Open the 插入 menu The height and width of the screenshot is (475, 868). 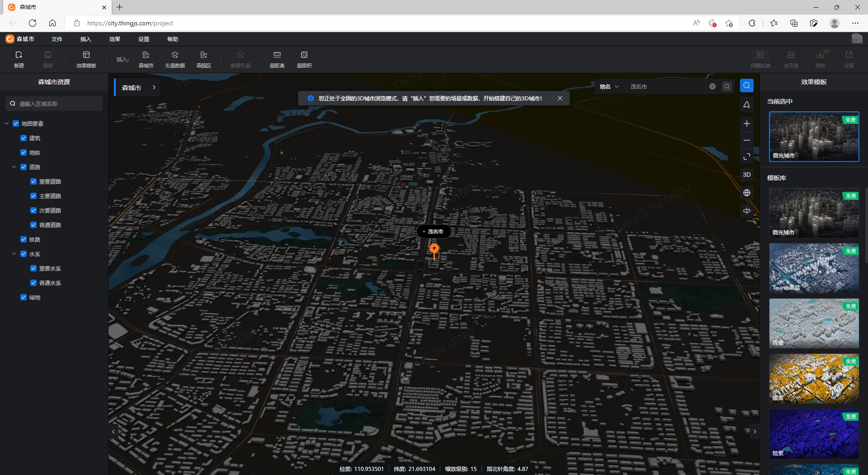click(x=85, y=39)
